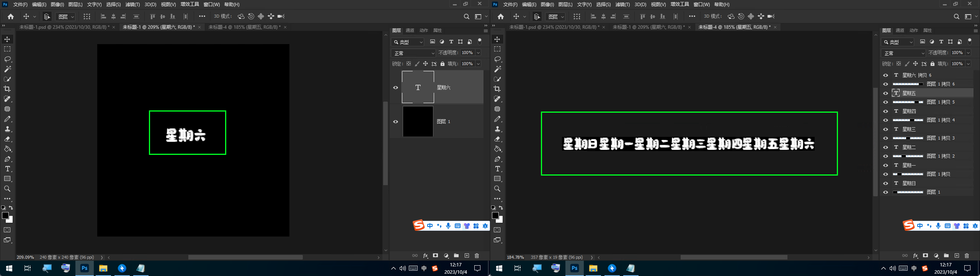Hide the 星期四 text layer
The height and width of the screenshot is (276, 980).
coord(885,111)
